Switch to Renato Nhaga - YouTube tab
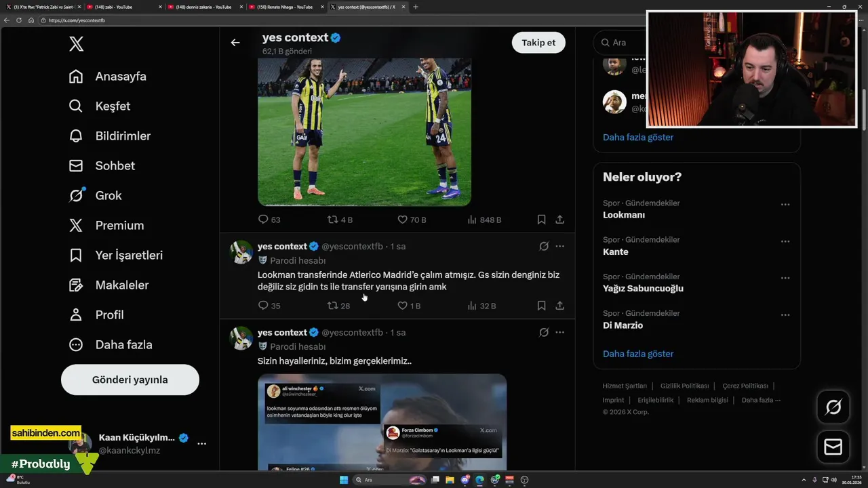Viewport: 868px width, 488px height. click(x=285, y=7)
